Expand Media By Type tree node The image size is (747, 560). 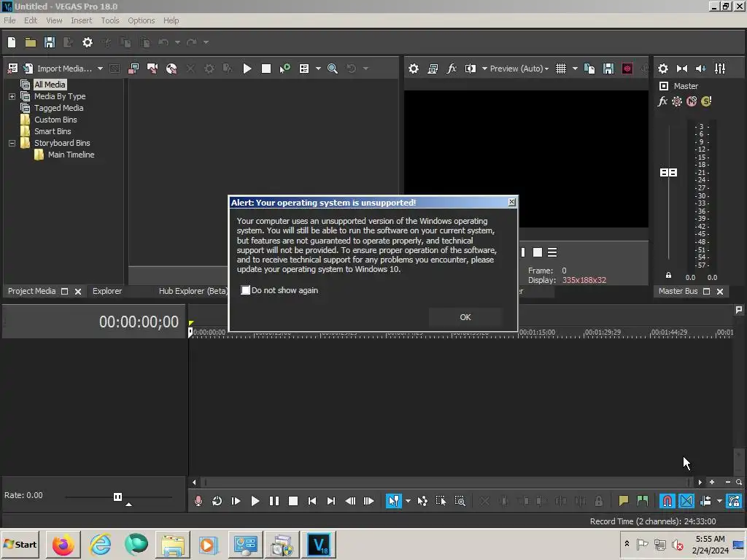[12, 96]
